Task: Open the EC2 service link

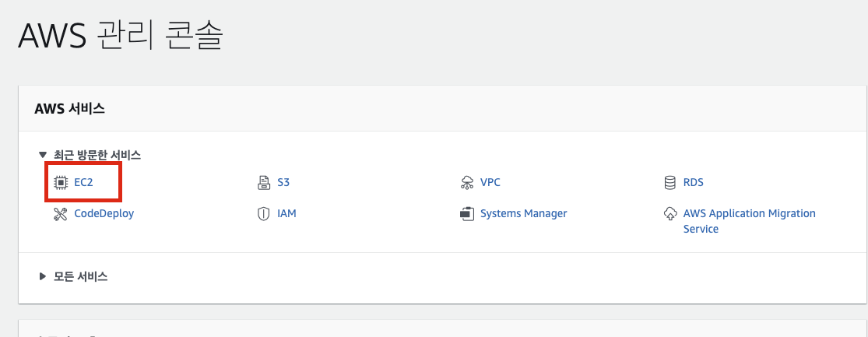Action: [x=83, y=182]
